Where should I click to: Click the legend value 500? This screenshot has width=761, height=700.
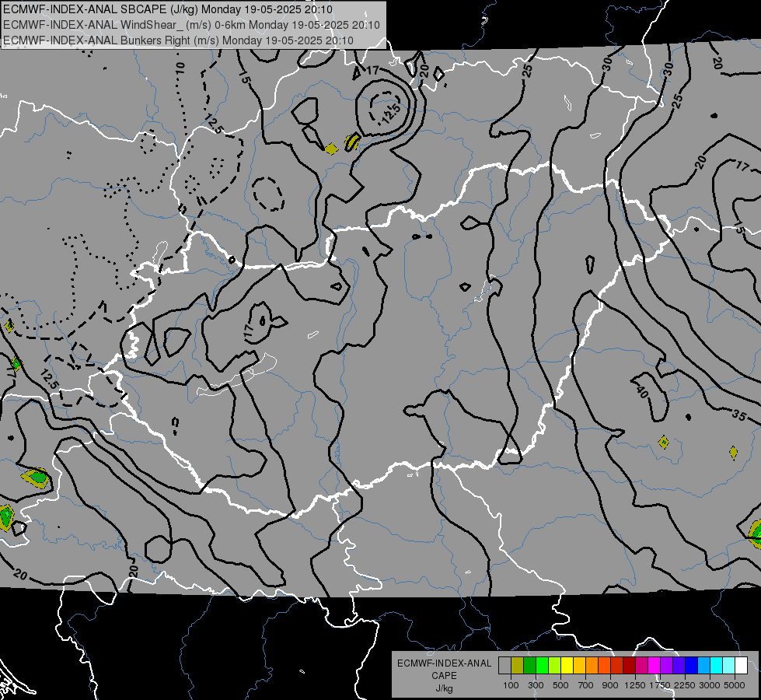560,685
